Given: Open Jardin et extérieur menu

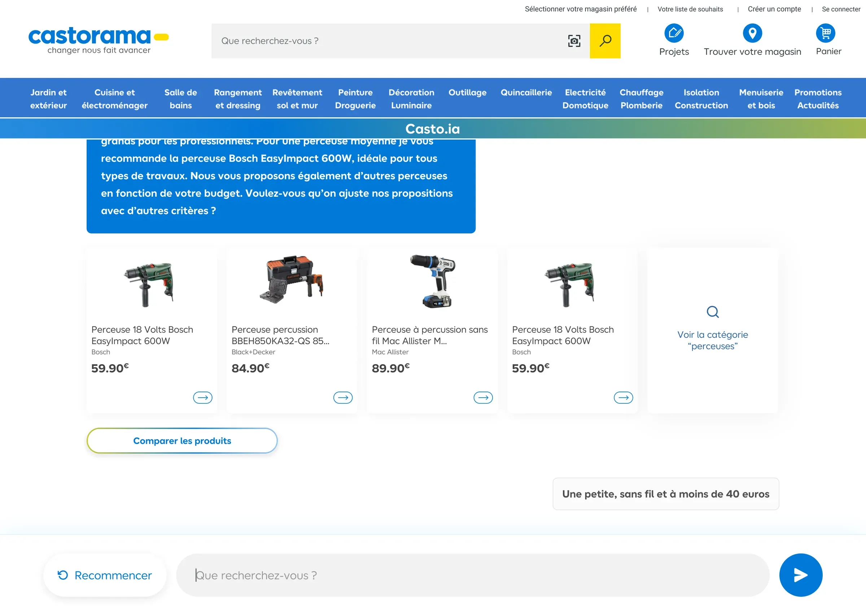Looking at the screenshot, I should coord(49,99).
